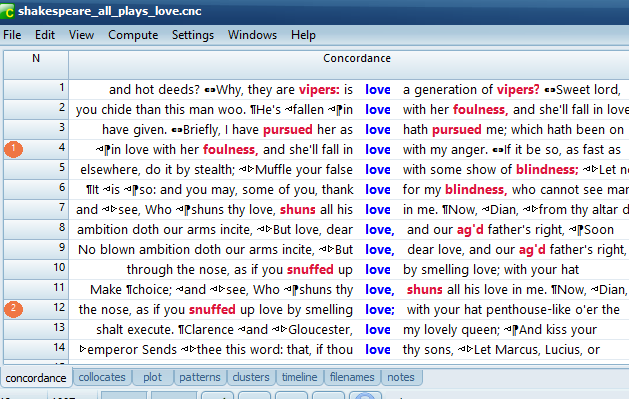Switch to the plot tab

point(152,377)
